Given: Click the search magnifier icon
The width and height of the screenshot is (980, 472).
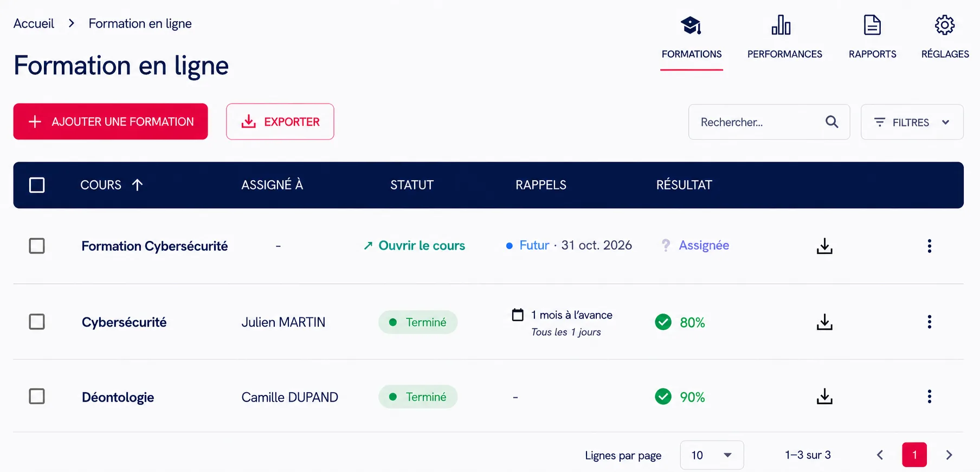Looking at the screenshot, I should tap(831, 122).
